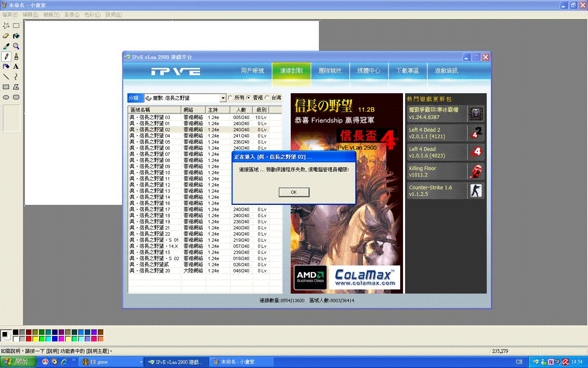Image resolution: width=588 pixels, height=368 pixels.
Task: Choose the Brush tool in Paint
Action: tap(16, 56)
